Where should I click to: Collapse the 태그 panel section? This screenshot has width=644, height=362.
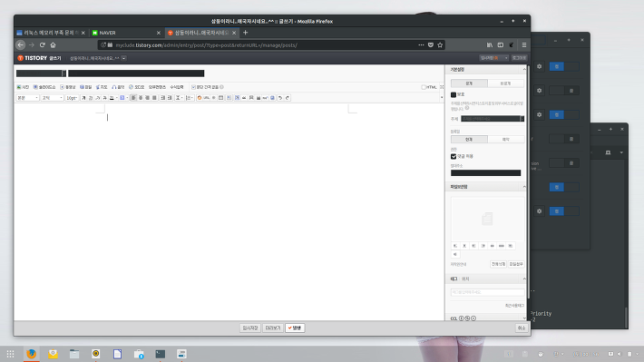coord(524,279)
